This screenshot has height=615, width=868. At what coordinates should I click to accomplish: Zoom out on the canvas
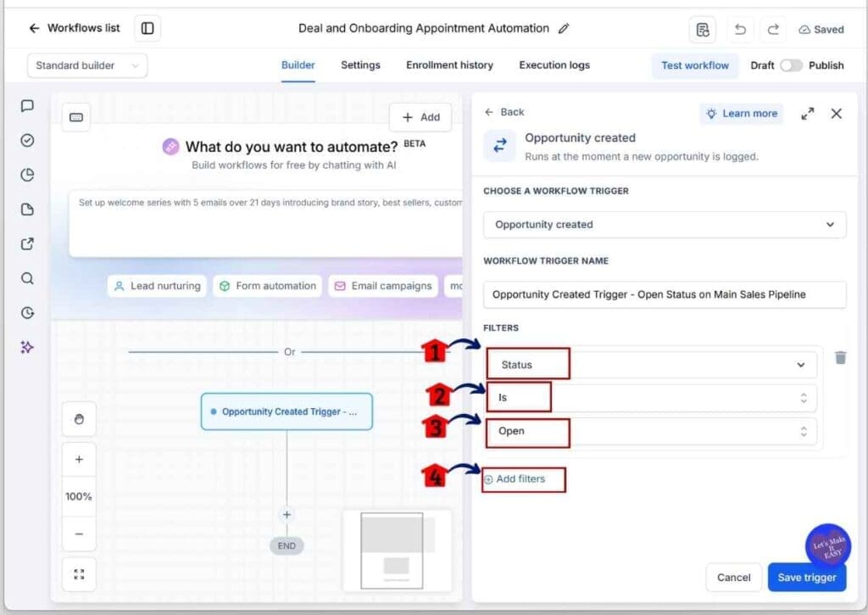[79, 534]
